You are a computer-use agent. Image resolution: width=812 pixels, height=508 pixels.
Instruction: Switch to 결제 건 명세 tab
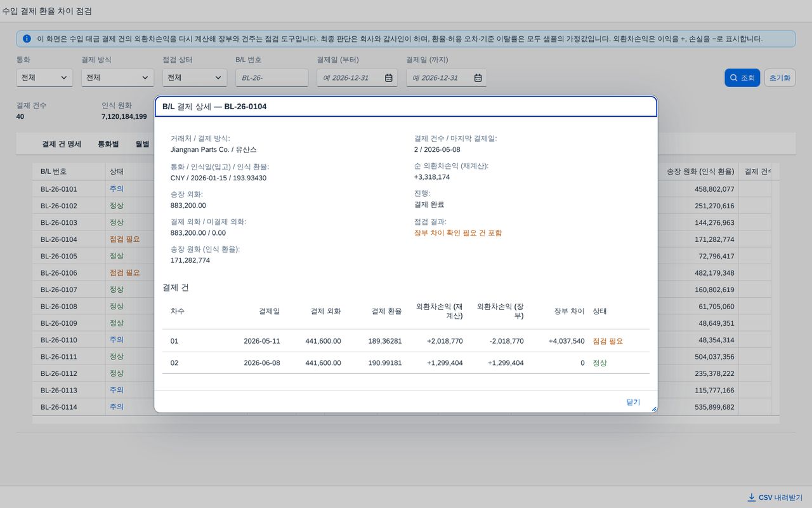coord(62,144)
